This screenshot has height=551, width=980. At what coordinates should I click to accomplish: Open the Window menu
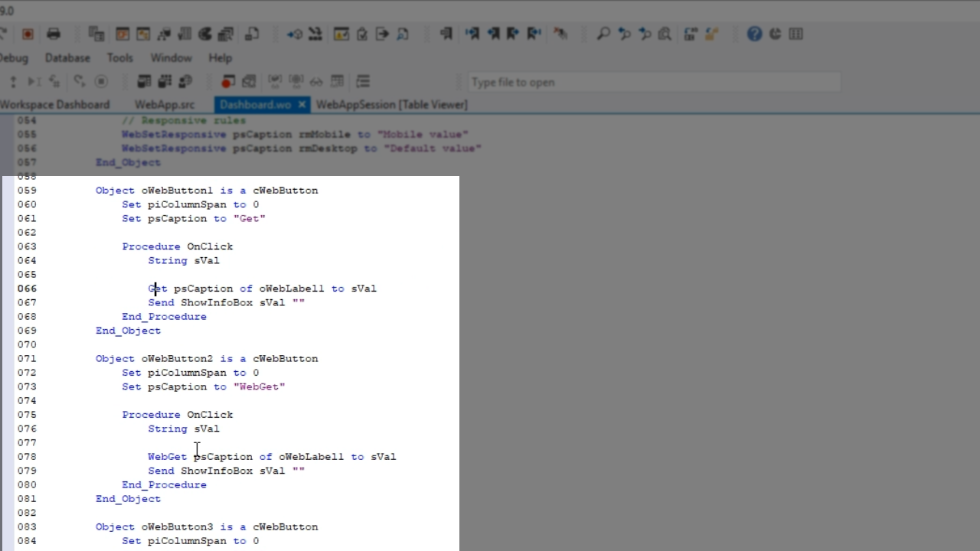pyautogui.click(x=171, y=57)
